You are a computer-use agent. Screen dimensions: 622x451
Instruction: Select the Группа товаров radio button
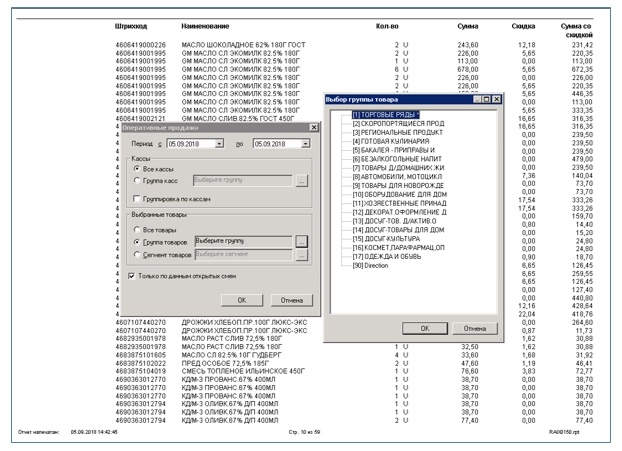point(137,242)
